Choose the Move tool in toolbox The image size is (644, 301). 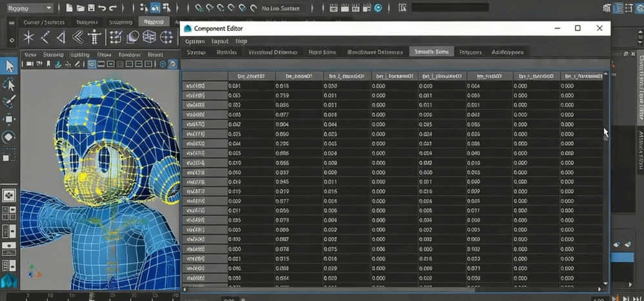9,119
